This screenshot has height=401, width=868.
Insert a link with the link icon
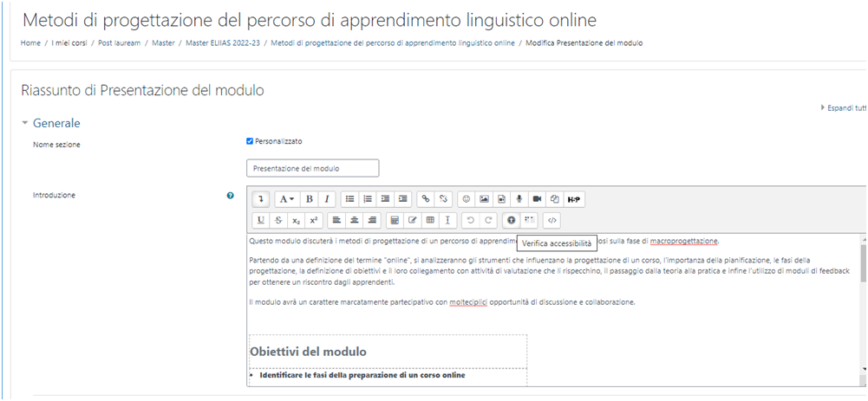click(x=425, y=199)
